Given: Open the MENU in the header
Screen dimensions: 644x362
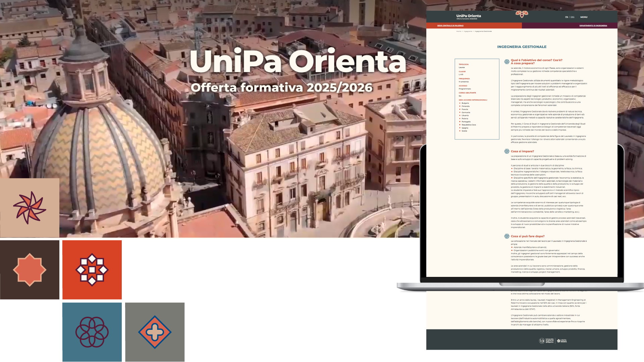Looking at the screenshot, I should point(584,17).
